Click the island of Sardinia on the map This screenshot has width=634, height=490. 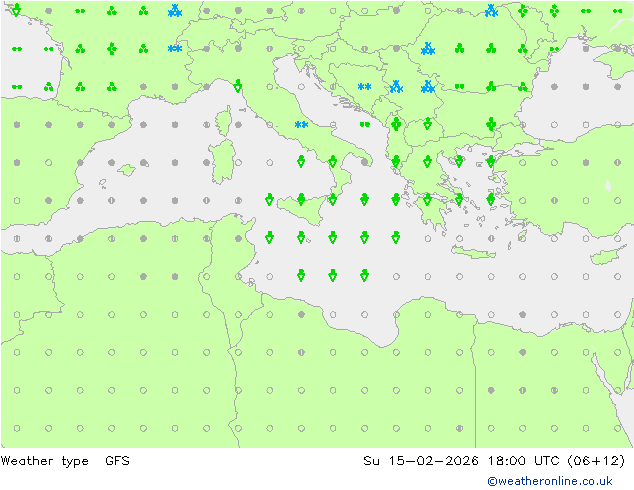(x=222, y=162)
